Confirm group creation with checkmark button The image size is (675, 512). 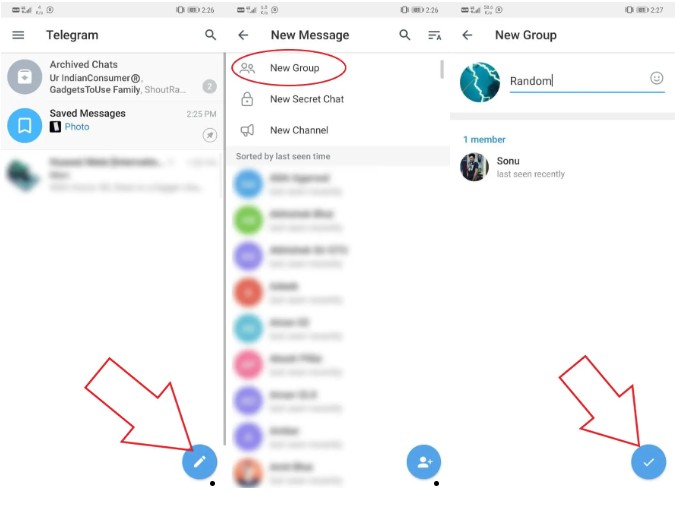tap(648, 462)
